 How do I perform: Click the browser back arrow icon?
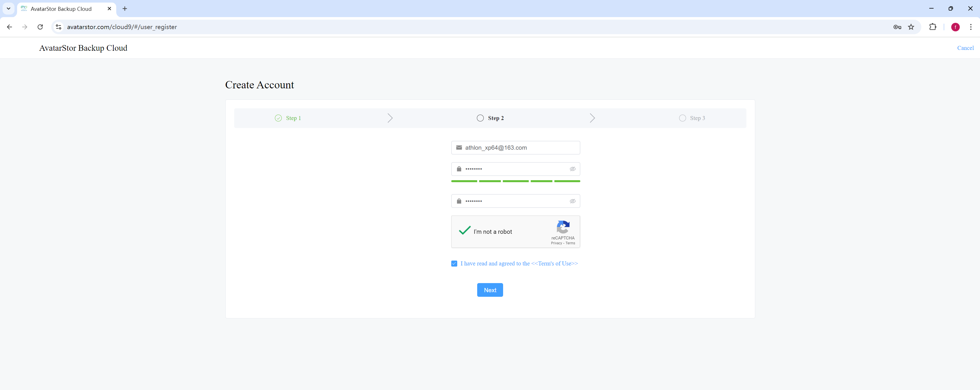9,27
